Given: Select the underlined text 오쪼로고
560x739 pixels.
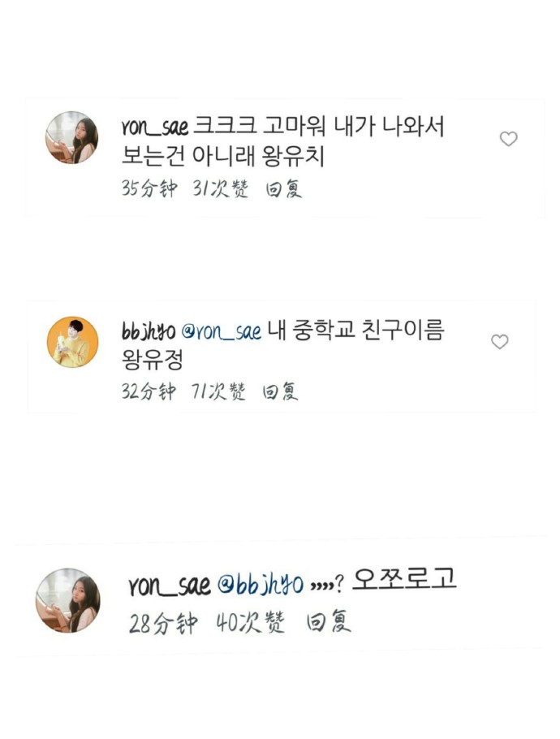Looking at the screenshot, I should (x=404, y=578).
